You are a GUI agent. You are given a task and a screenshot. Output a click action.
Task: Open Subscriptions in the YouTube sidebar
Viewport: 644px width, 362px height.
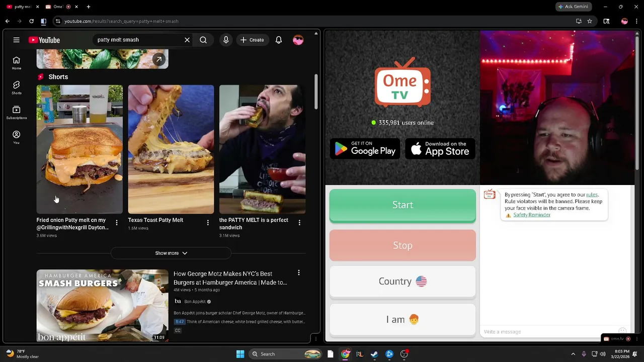click(17, 113)
